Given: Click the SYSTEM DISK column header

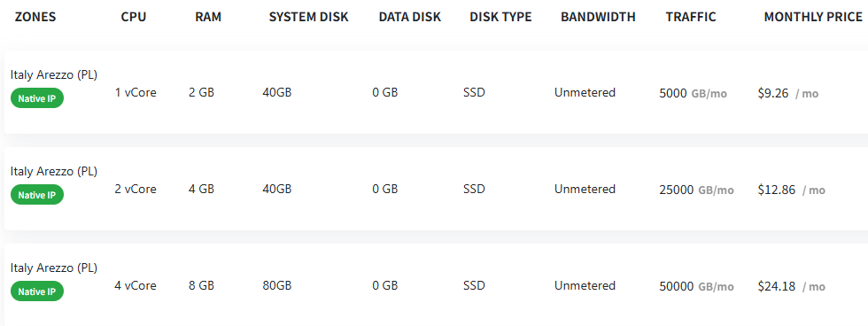Looking at the screenshot, I should (x=309, y=17).
